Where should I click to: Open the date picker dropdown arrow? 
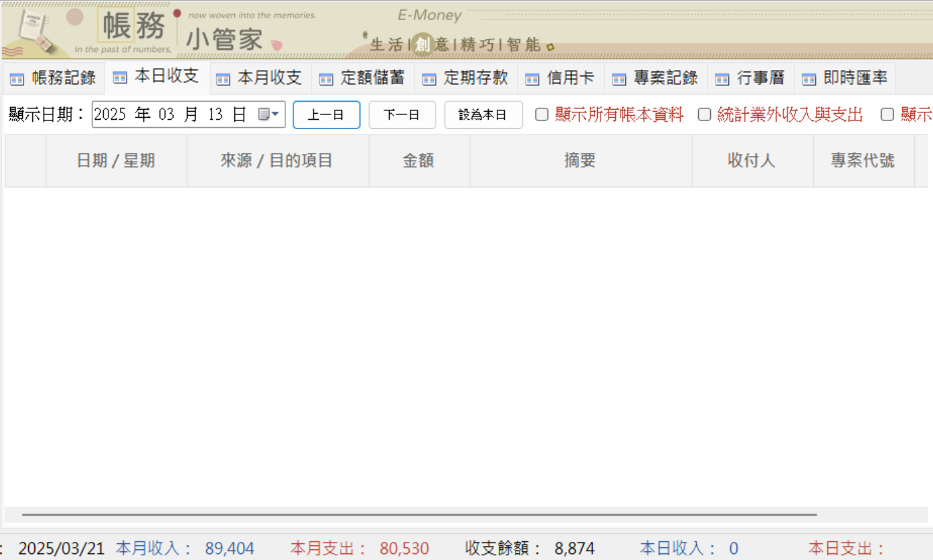click(276, 114)
